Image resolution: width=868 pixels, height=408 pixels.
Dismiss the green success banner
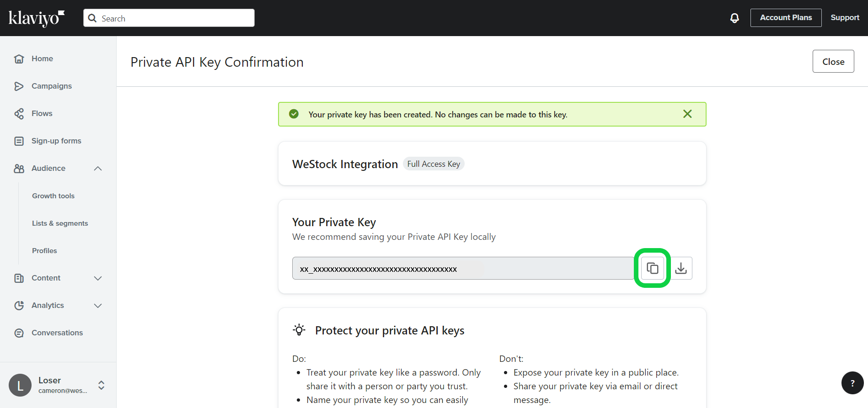click(x=687, y=114)
